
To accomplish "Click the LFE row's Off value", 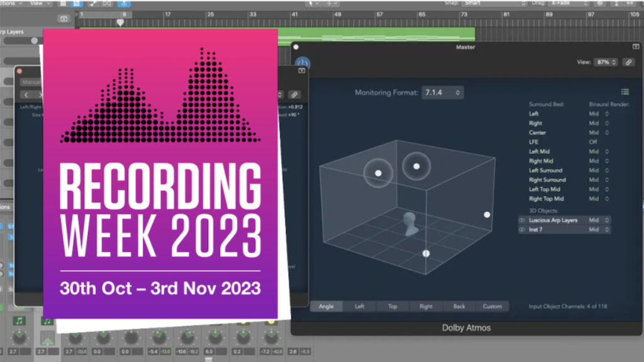I will pos(593,142).
